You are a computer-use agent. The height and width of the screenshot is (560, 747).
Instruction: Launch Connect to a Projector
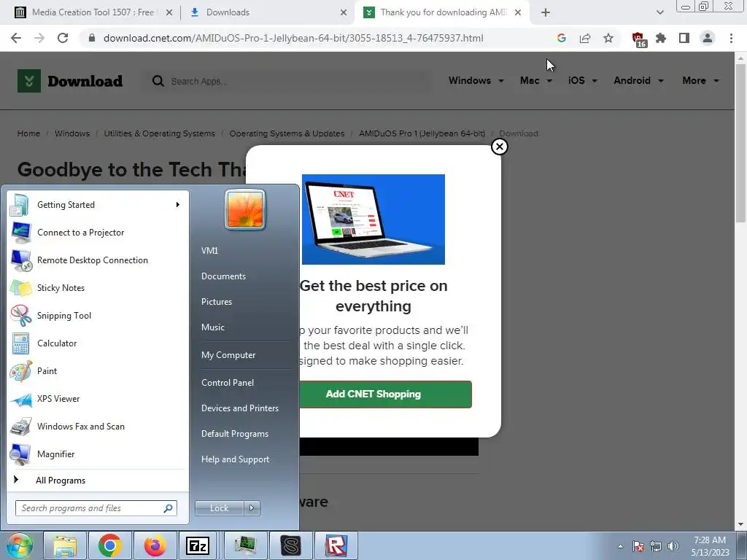pyautogui.click(x=98, y=233)
